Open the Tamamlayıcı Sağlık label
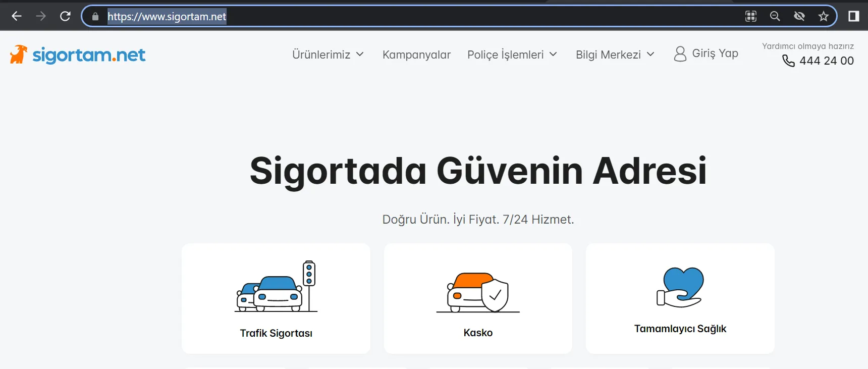Image resolution: width=868 pixels, height=369 pixels. point(680,329)
